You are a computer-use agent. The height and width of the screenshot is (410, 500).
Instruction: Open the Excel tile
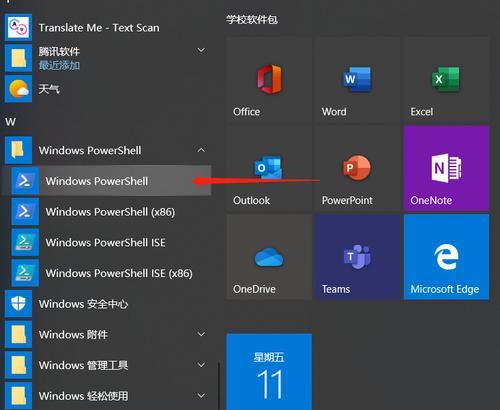pyautogui.click(x=446, y=80)
